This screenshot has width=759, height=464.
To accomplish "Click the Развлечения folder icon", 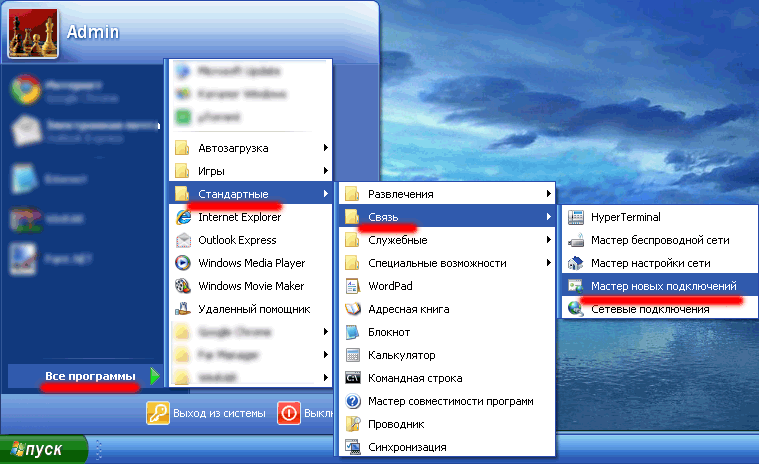I will (352, 194).
